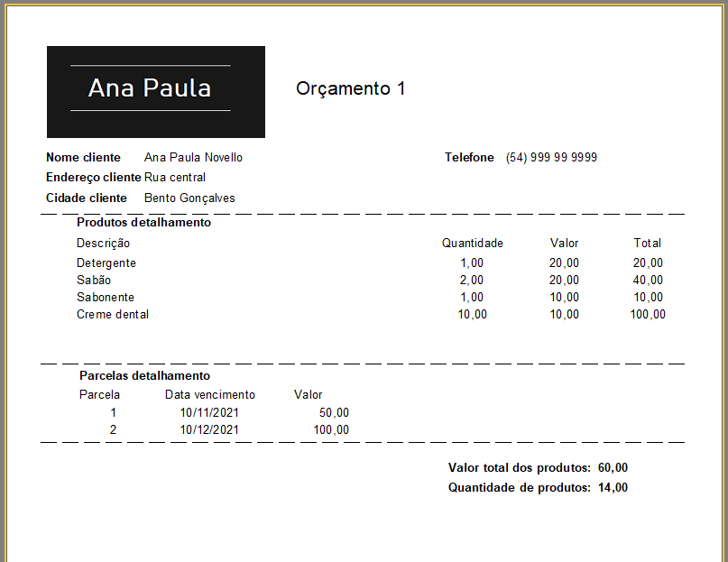Select the Creme dental product row
This screenshot has width=728, height=562.
pos(371,315)
